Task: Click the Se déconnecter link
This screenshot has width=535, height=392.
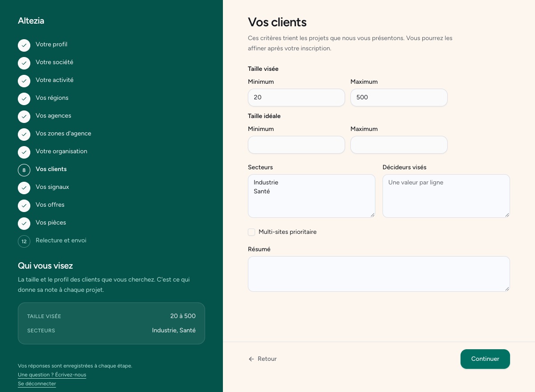Action: (x=37, y=384)
